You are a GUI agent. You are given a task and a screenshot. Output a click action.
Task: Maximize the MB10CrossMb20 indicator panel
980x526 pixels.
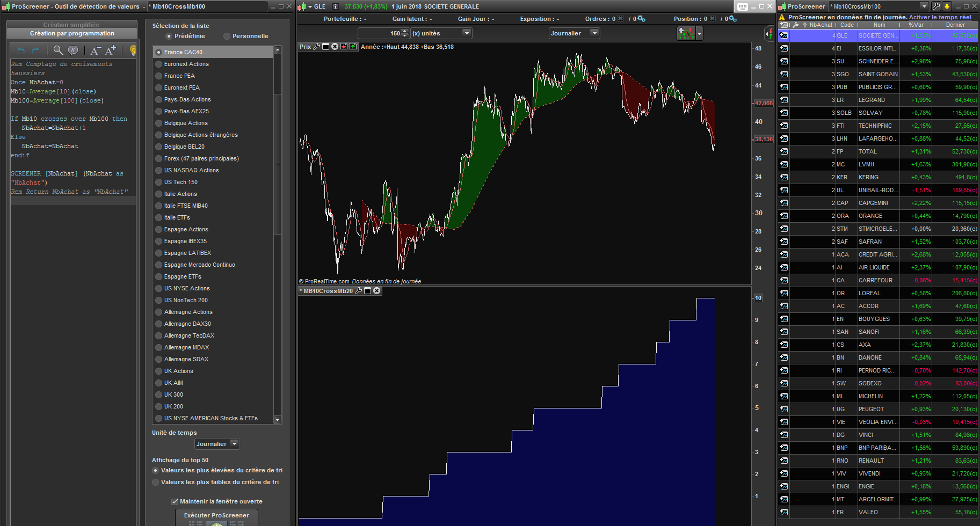pyautogui.click(x=368, y=291)
